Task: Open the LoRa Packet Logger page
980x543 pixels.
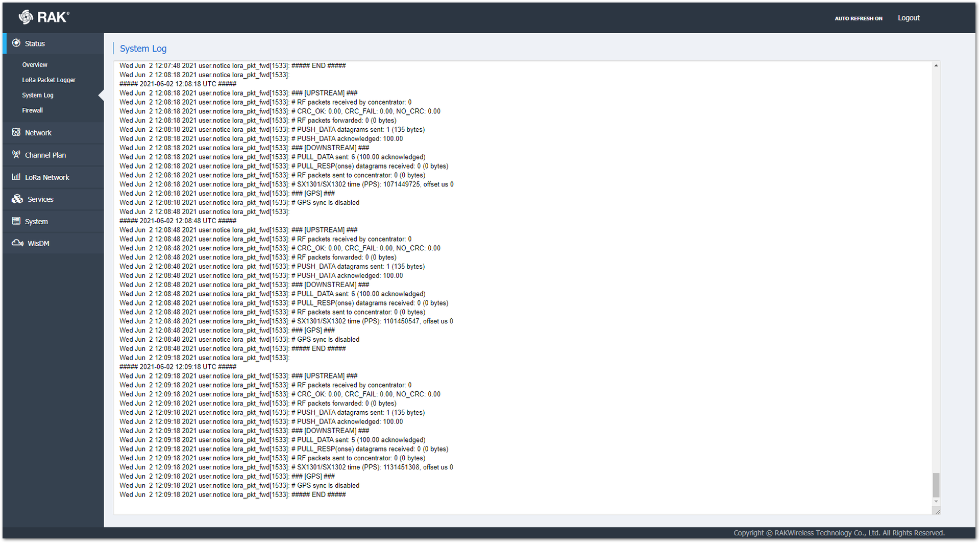Action: click(x=48, y=80)
